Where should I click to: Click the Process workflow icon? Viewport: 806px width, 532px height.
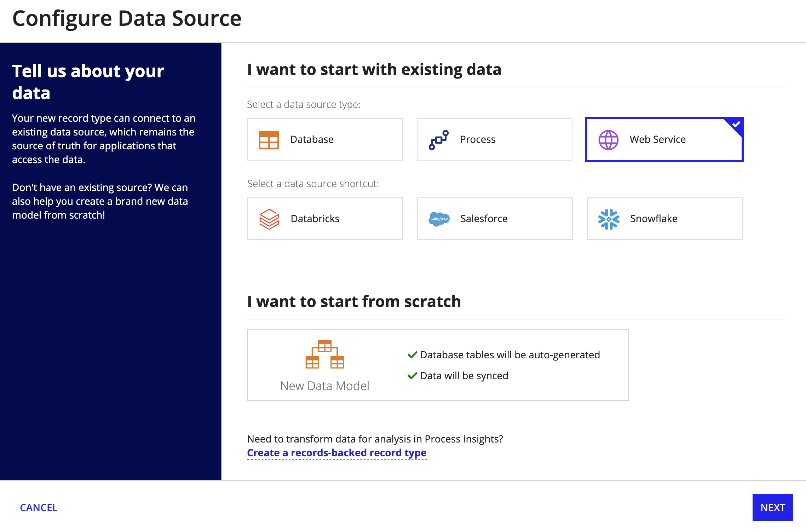point(439,140)
